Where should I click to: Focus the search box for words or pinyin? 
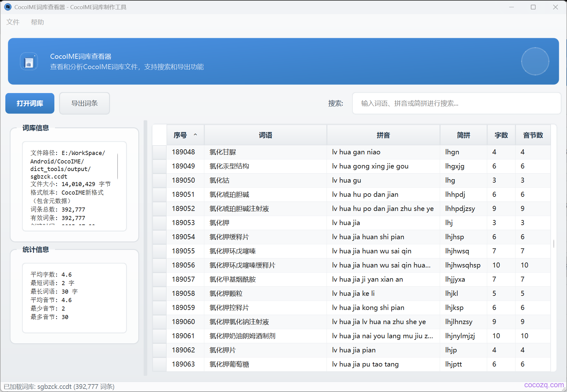coord(456,103)
